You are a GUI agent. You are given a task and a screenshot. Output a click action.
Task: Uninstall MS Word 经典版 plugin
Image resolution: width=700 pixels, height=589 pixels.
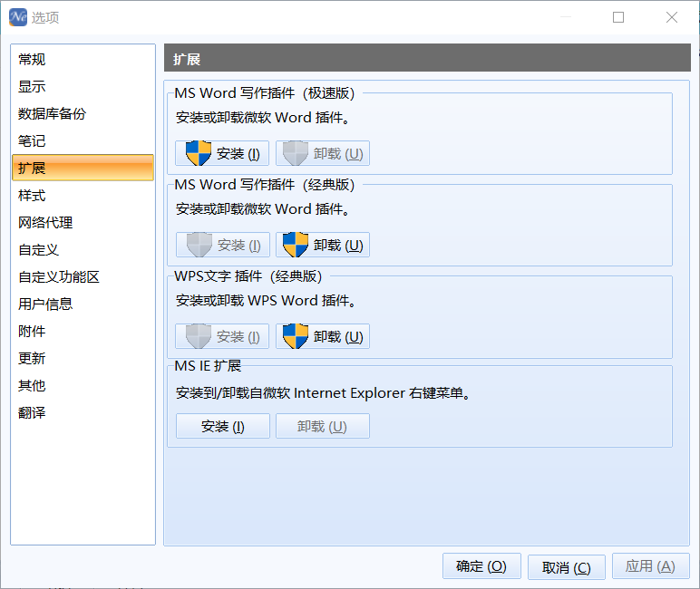(323, 245)
